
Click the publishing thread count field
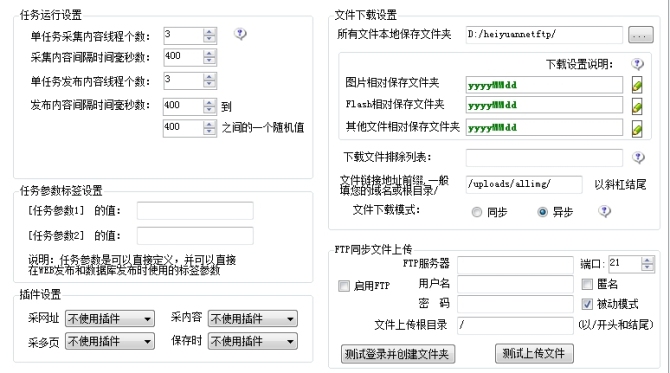point(183,80)
